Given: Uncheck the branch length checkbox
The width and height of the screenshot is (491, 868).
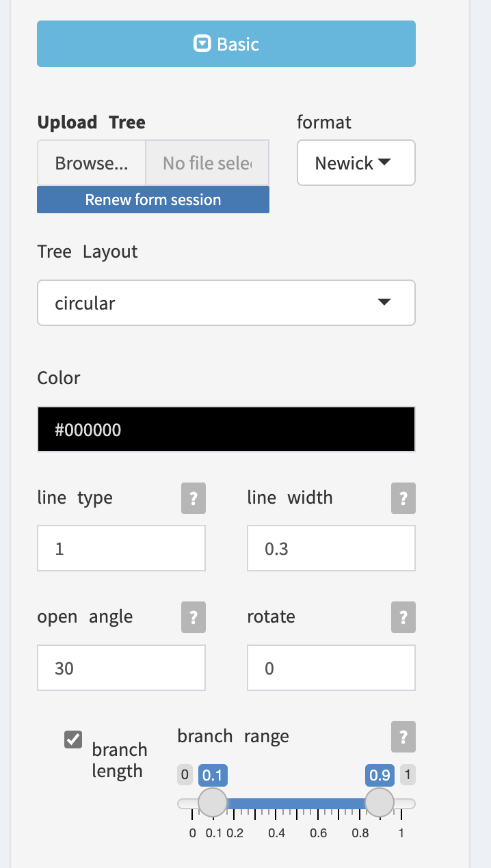Looking at the screenshot, I should point(73,740).
